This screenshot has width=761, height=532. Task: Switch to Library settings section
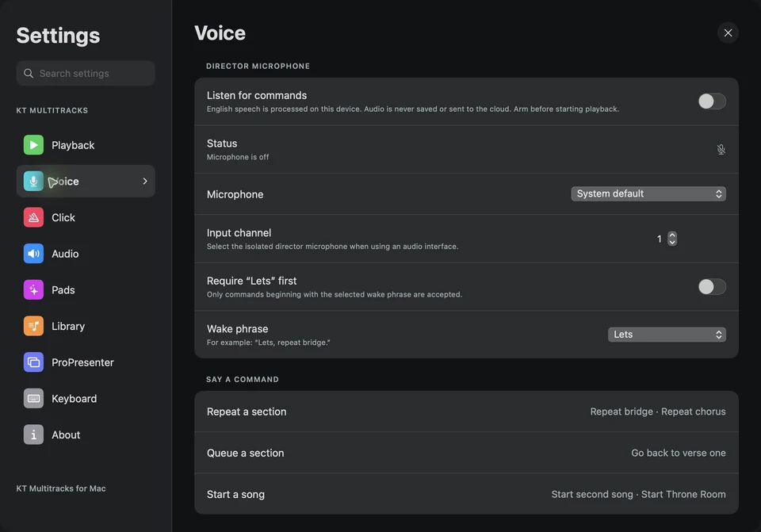pos(86,326)
